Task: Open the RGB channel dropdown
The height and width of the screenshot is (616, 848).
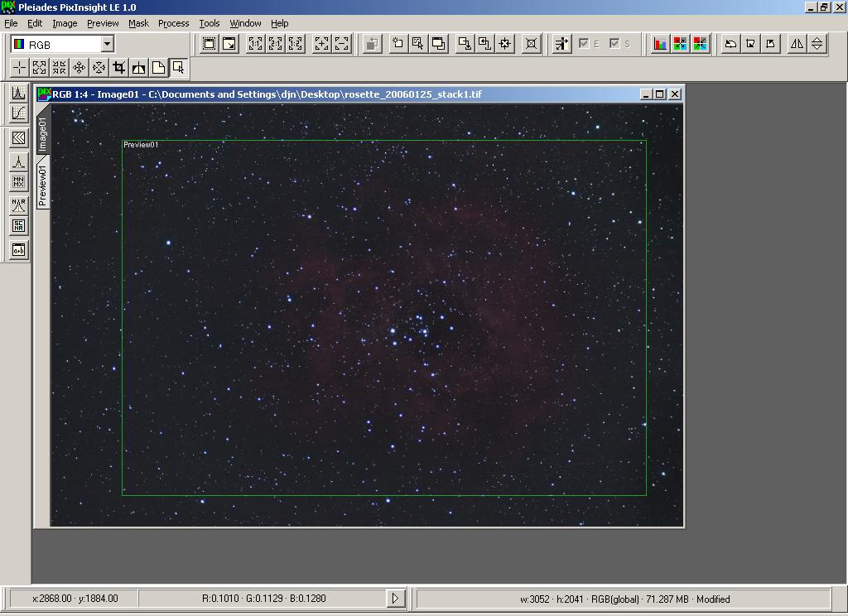Action: (x=107, y=44)
